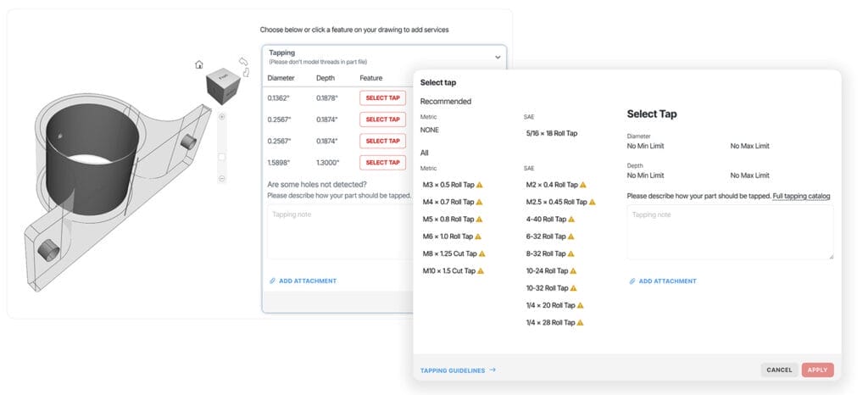Choose the recommended 5/16 × 18 Roll Tap
Image resolution: width=868 pixels, height=395 pixels.
550,133
